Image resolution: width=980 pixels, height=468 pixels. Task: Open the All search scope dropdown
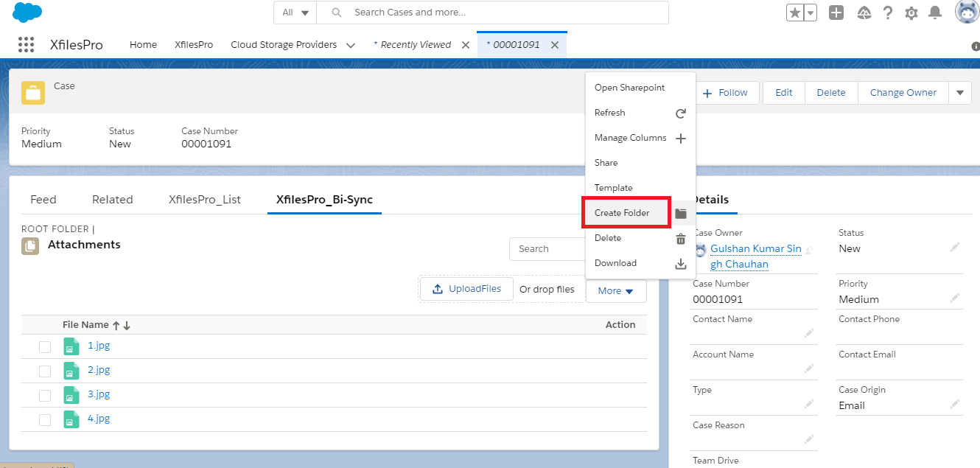pos(295,13)
